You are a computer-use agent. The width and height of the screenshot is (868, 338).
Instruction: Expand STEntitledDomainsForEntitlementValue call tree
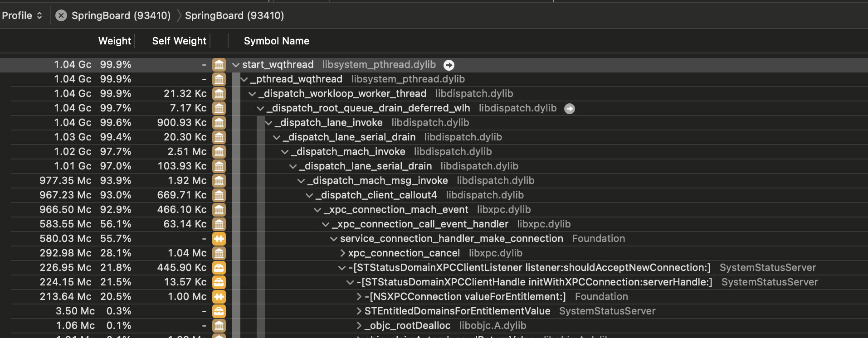(359, 311)
